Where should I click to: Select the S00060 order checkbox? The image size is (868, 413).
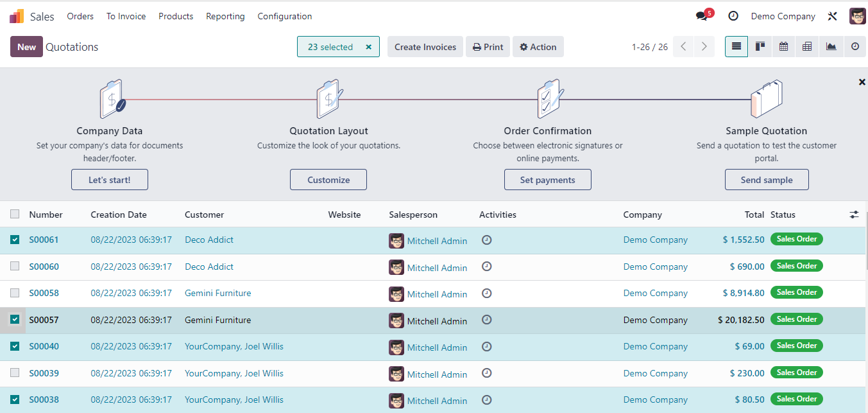(x=15, y=266)
